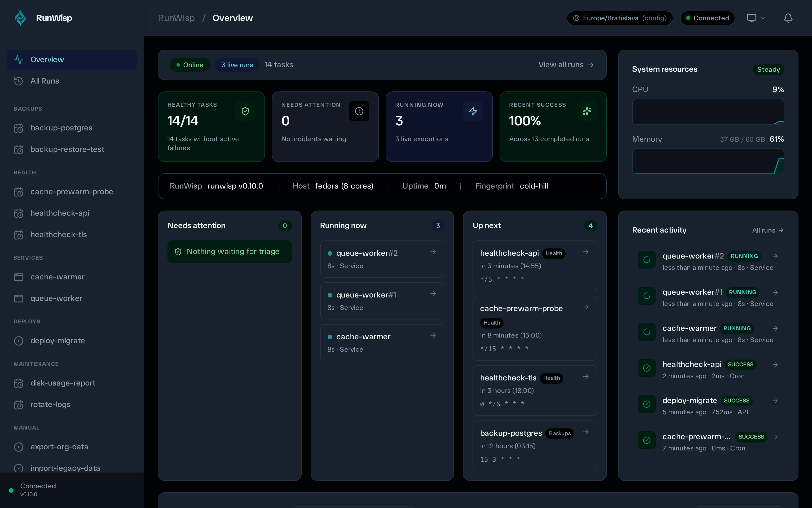Click the healthcheck-tls calendar icon in sidebar
This screenshot has width=812, height=508.
pyautogui.click(x=18, y=235)
